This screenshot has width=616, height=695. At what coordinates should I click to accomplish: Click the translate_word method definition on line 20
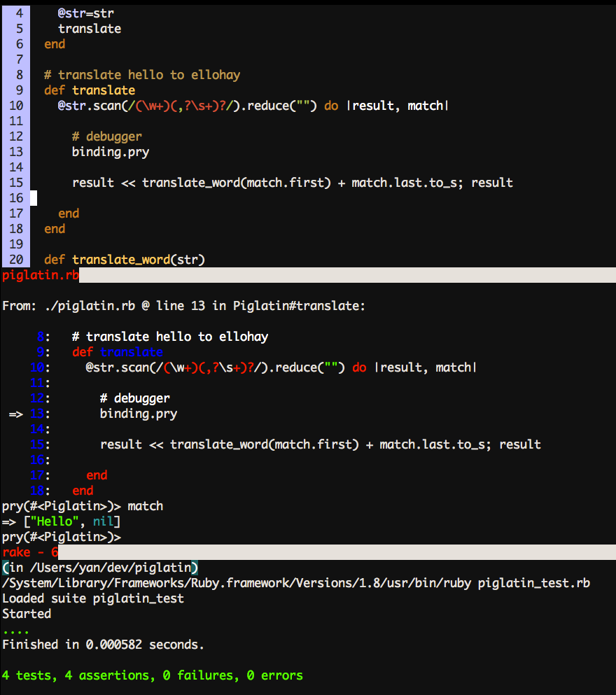click(x=125, y=259)
